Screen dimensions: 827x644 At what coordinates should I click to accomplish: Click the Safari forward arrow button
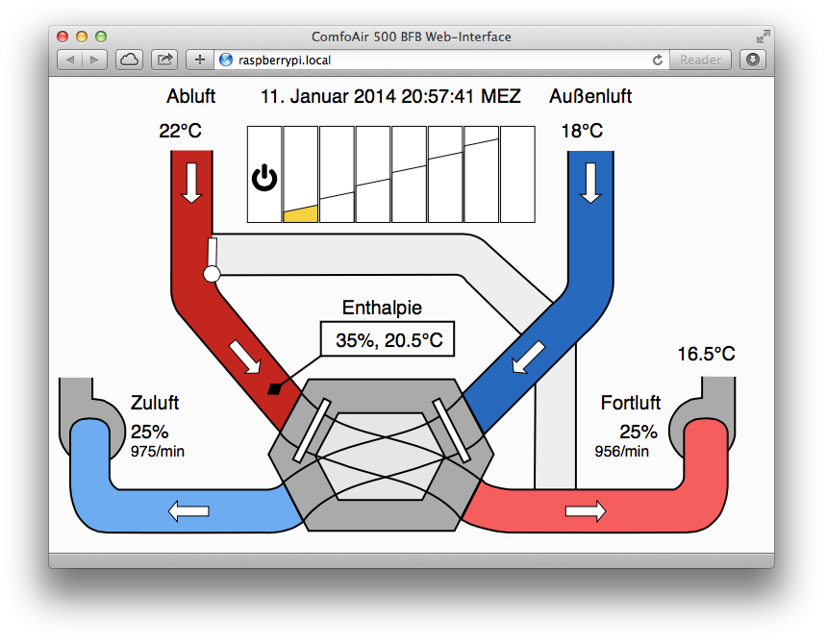[95, 61]
